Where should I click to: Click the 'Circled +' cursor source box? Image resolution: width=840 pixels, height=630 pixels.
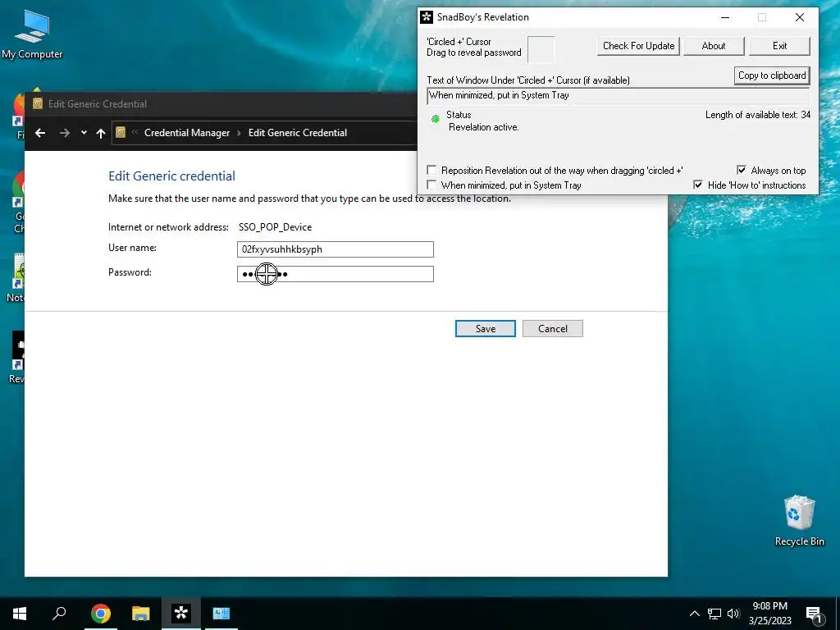(541, 49)
